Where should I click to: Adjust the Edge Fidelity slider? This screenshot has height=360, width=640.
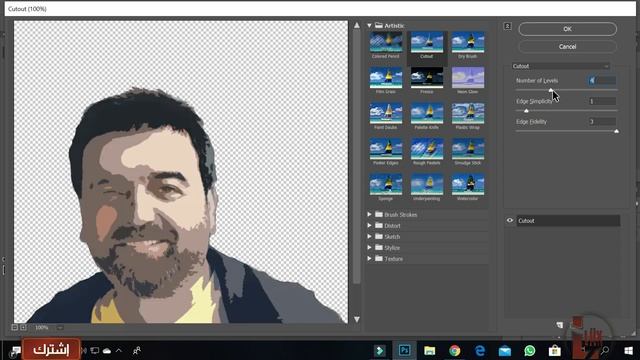pyautogui.click(x=616, y=131)
